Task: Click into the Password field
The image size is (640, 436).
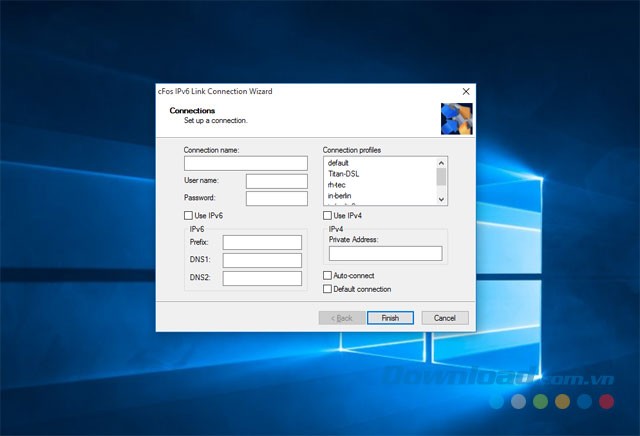Action: [276, 198]
